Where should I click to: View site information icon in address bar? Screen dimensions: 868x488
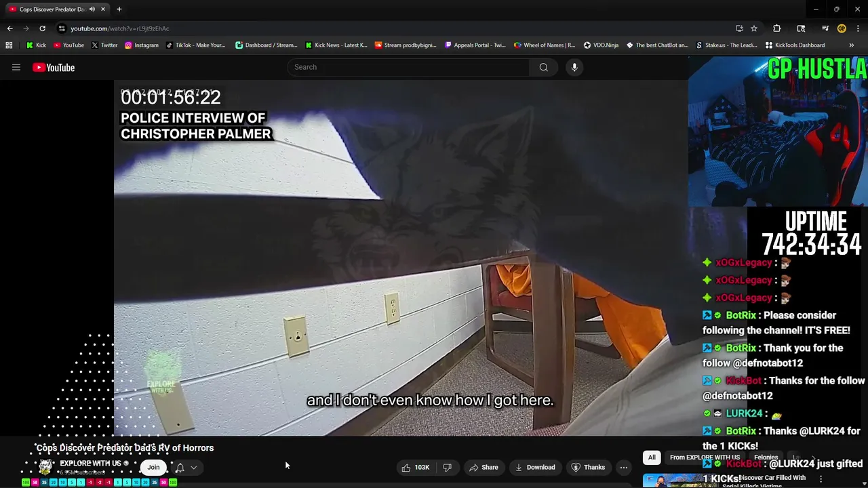pos(62,28)
